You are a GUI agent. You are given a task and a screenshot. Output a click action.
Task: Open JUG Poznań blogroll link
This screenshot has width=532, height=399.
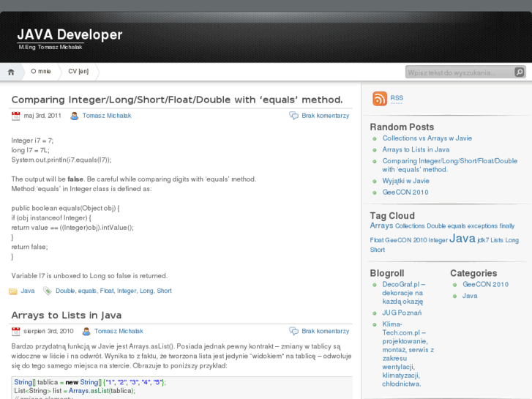[x=402, y=313]
